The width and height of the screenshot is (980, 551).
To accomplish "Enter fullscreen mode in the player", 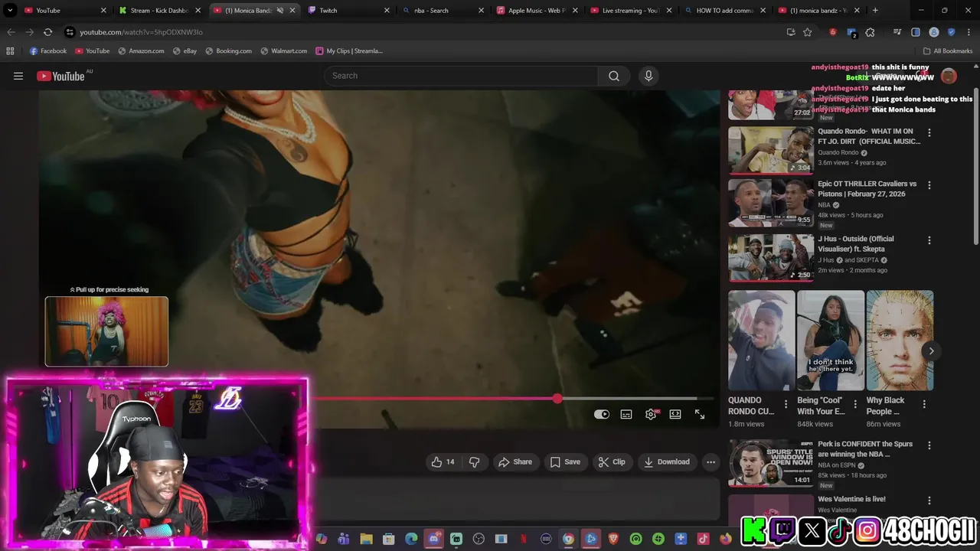I will (700, 414).
